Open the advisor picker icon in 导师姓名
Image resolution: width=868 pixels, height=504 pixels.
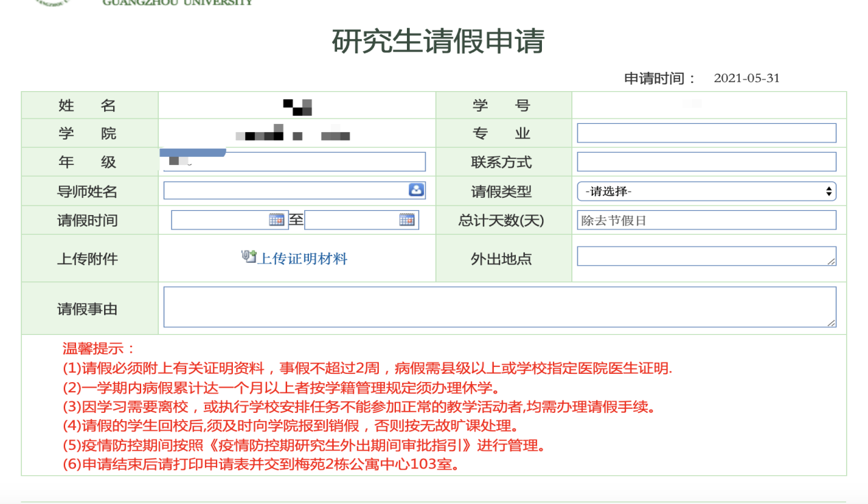click(416, 190)
